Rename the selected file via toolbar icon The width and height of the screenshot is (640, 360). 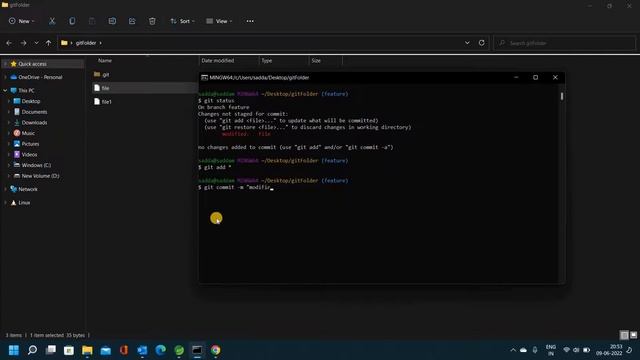pyautogui.click(x=112, y=21)
